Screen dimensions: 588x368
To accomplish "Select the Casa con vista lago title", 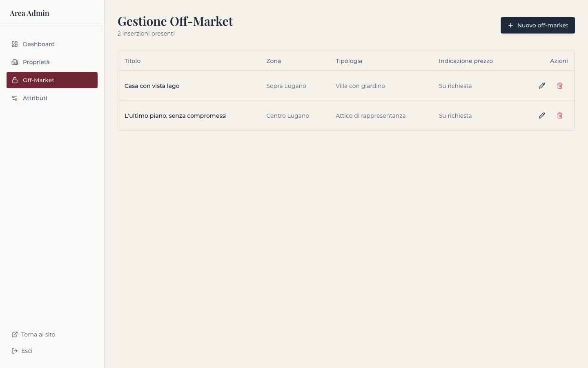I will tap(152, 86).
